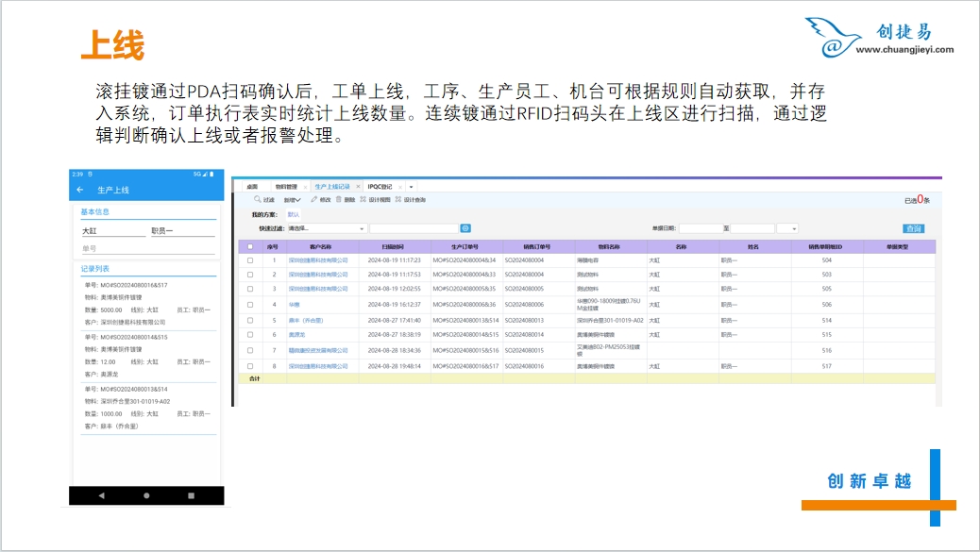Click the 删除 trash icon
The height and width of the screenshot is (552, 980).
tap(338, 200)
